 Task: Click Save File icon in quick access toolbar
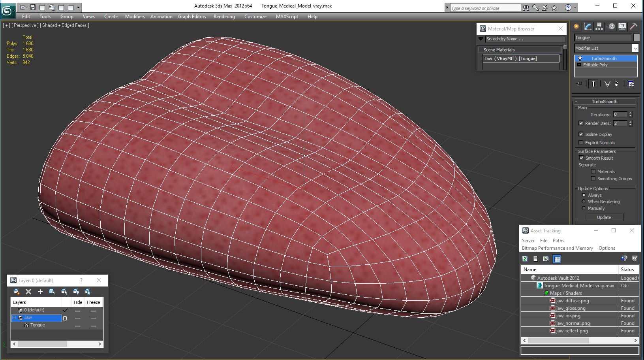pos(33,7)
